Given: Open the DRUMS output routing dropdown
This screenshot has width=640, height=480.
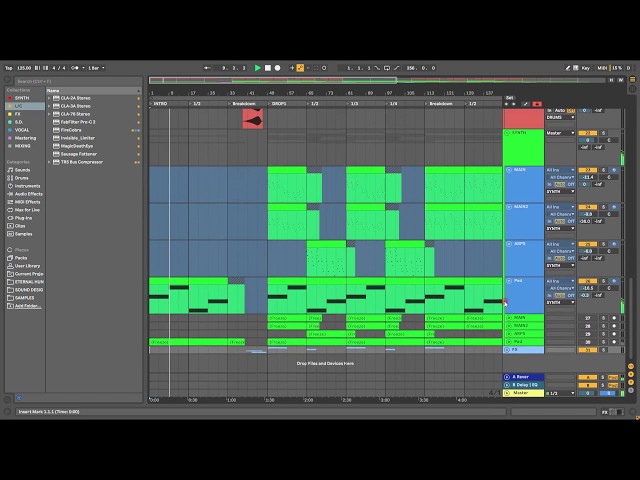Looking at the screenshot, I should [x=560, y=117].
